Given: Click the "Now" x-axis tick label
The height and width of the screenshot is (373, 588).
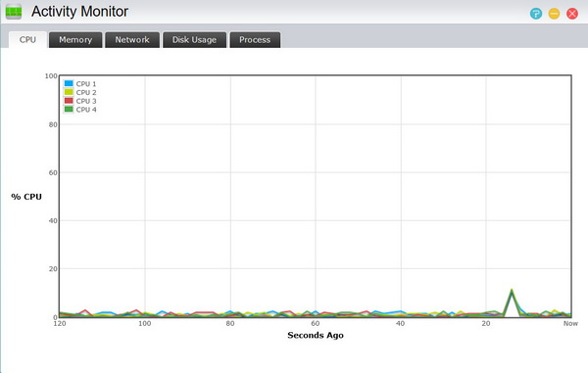Looking at the screenshot, I should [570, 324].
